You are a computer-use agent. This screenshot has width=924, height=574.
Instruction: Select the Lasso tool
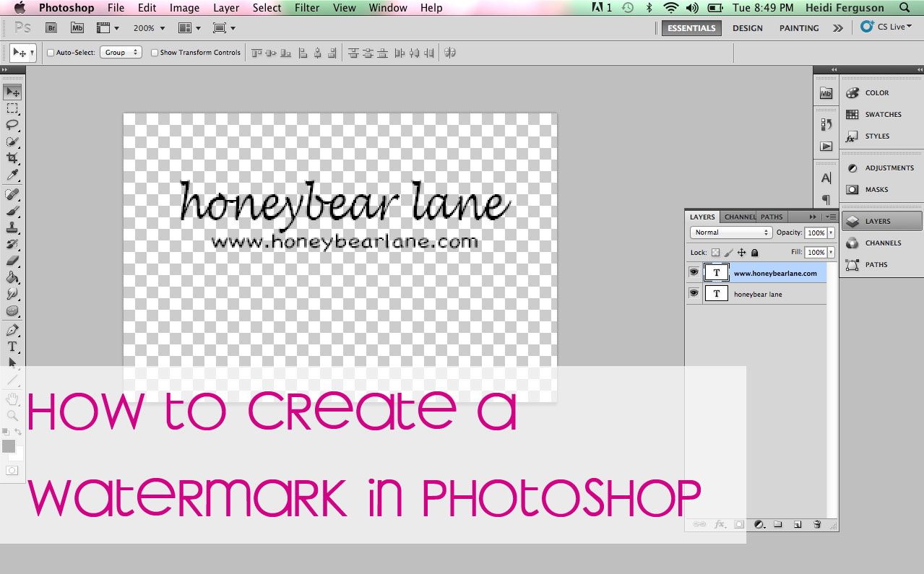12,126
